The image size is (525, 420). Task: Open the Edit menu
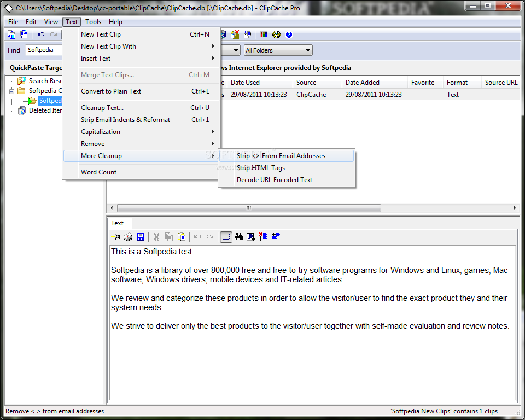(x=31, y=22)
